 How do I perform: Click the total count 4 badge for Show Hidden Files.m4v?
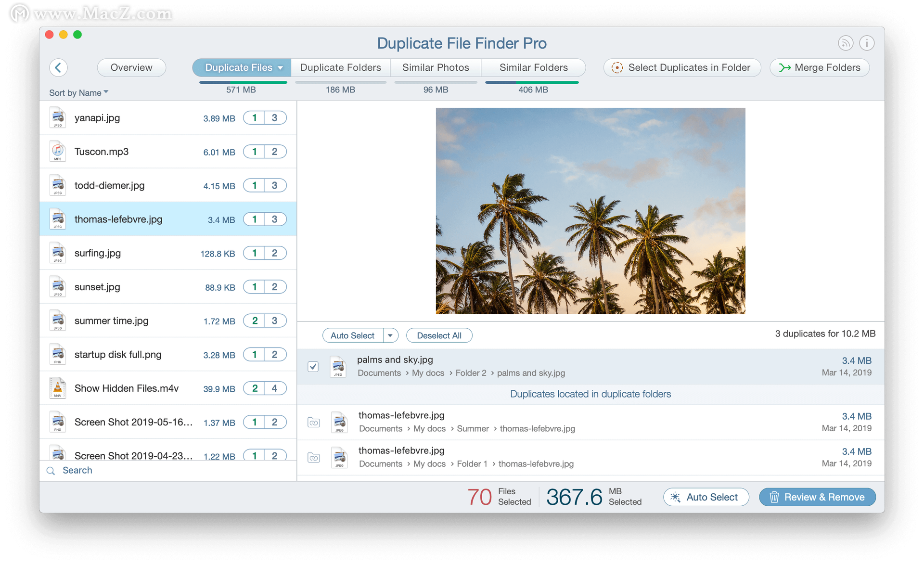pyautogui.click(x=275, y=388)
